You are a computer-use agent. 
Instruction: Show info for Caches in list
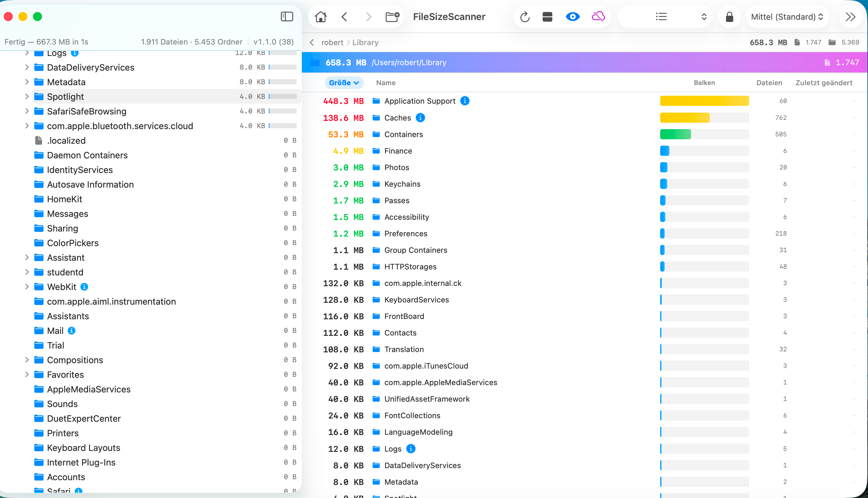(420, 118)
